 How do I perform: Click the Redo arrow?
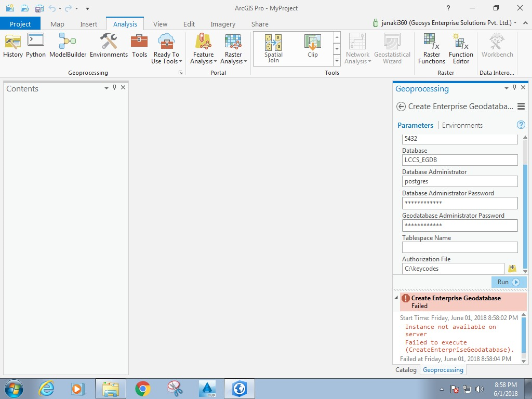[x=69, y=8]
